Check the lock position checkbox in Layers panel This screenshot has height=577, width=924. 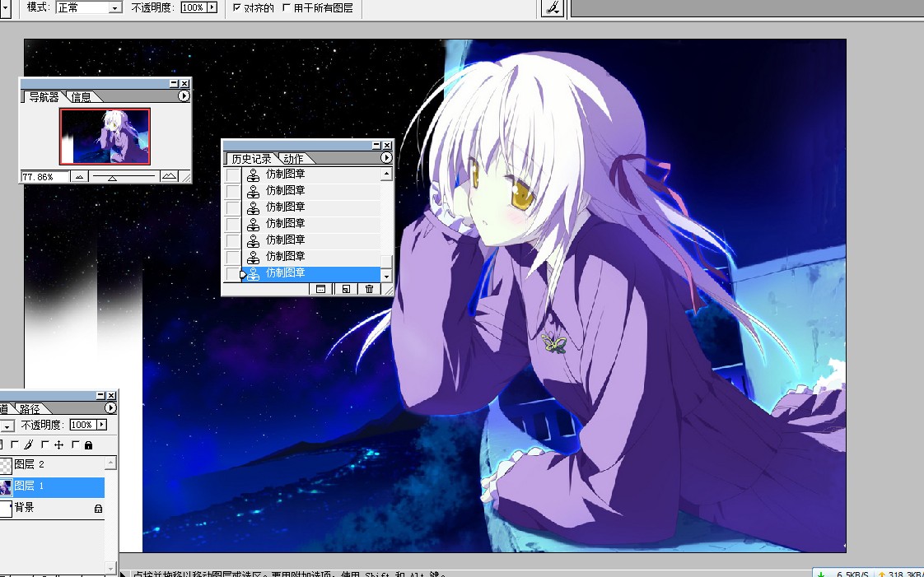coord(47,444)
